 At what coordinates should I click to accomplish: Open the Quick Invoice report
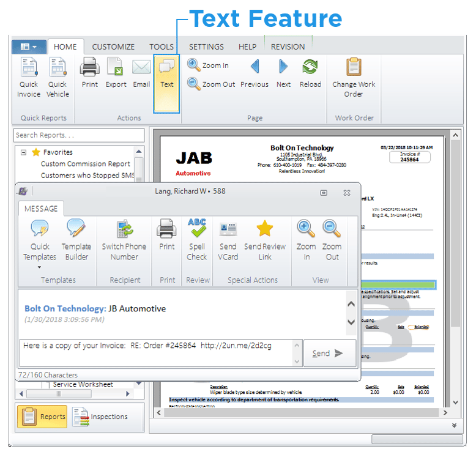click(x=29, y=78)
